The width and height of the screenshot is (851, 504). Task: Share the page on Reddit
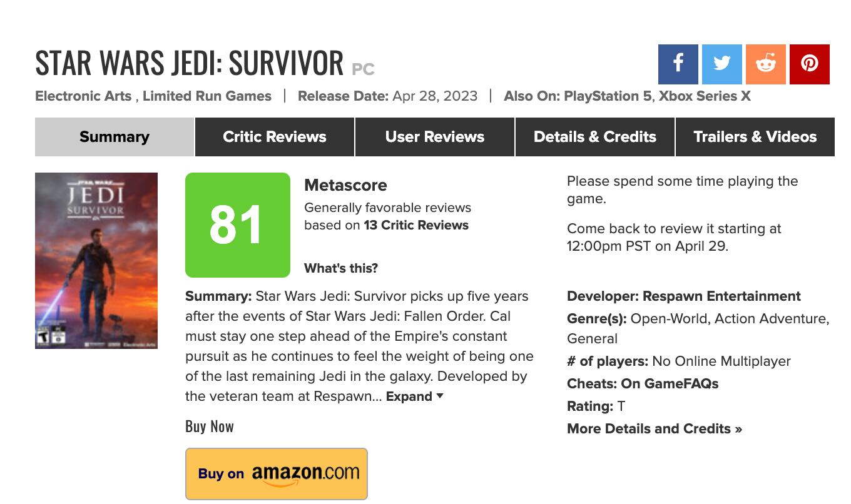(x=766, y=64)
